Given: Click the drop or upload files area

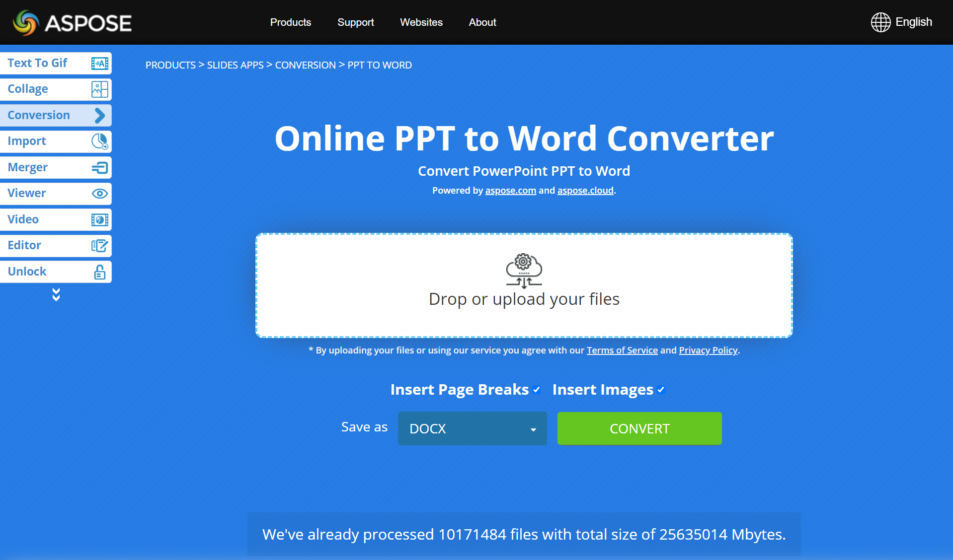Looking at the screenshot, I should pos(524,285).
